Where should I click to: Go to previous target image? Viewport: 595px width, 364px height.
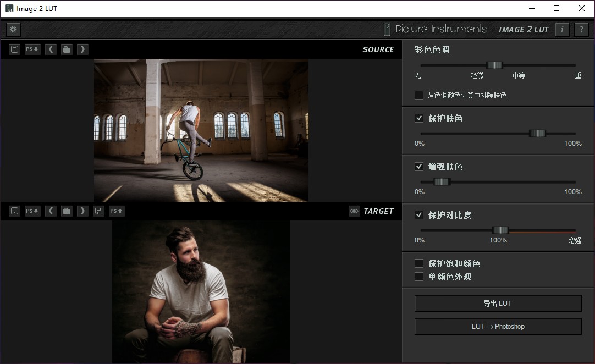[x=51, y=211]
